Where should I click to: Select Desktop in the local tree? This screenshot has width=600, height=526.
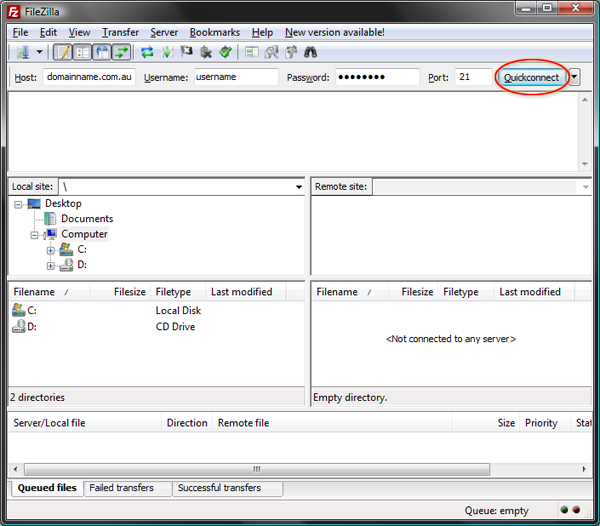[x=63, y=204]
